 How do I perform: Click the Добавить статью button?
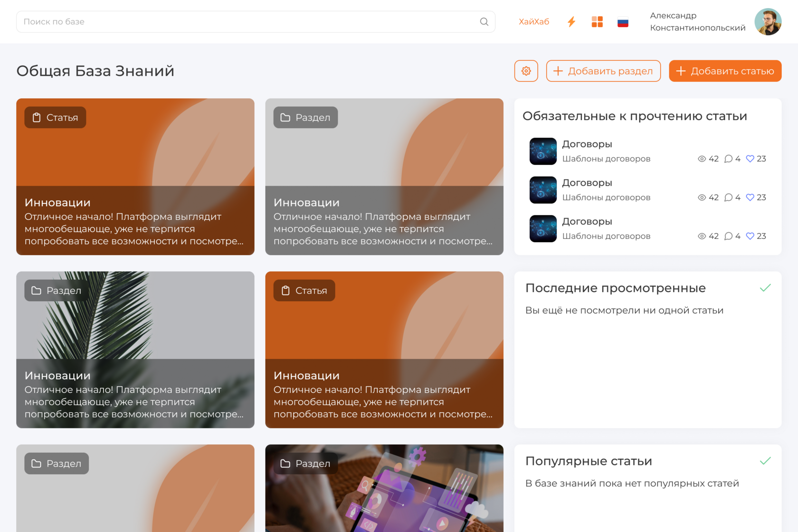725,71
